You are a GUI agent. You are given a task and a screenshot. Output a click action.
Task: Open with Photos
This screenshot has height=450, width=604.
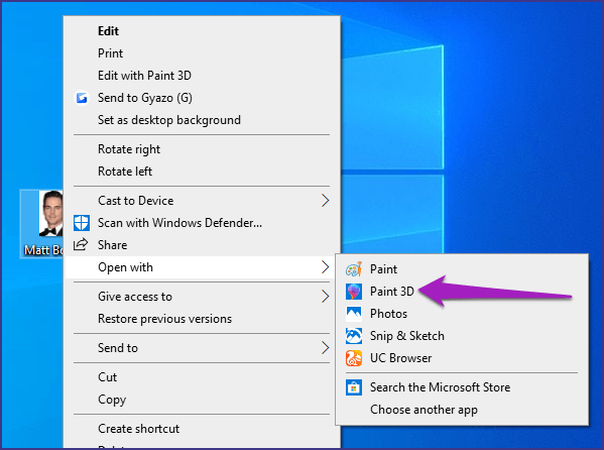[462, 314]
